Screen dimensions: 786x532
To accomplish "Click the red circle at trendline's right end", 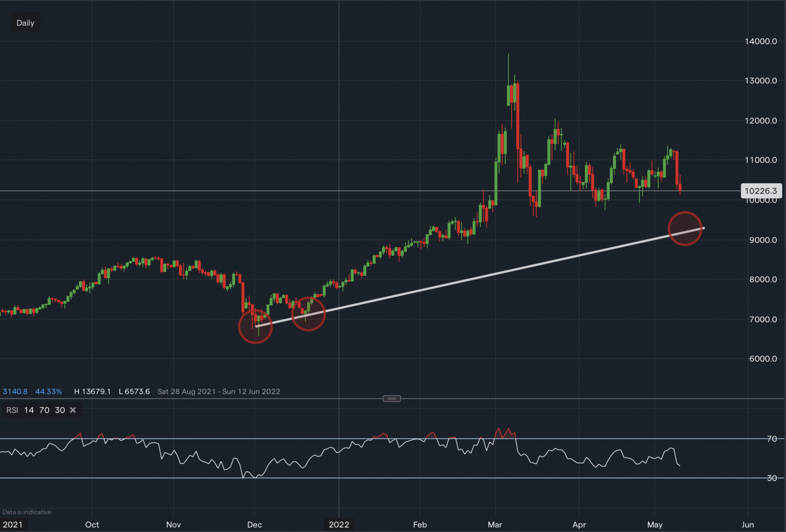I will [x=685, y=228].
